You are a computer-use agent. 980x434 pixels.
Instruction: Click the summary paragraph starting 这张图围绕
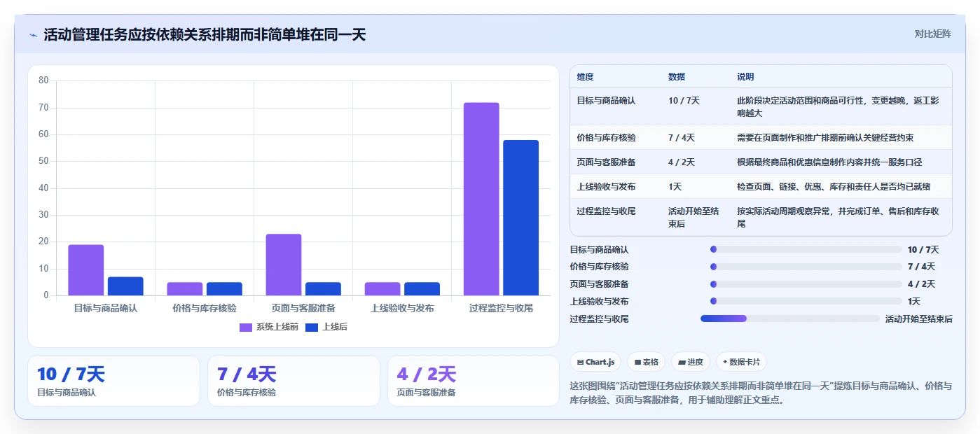tap(761, 393)
